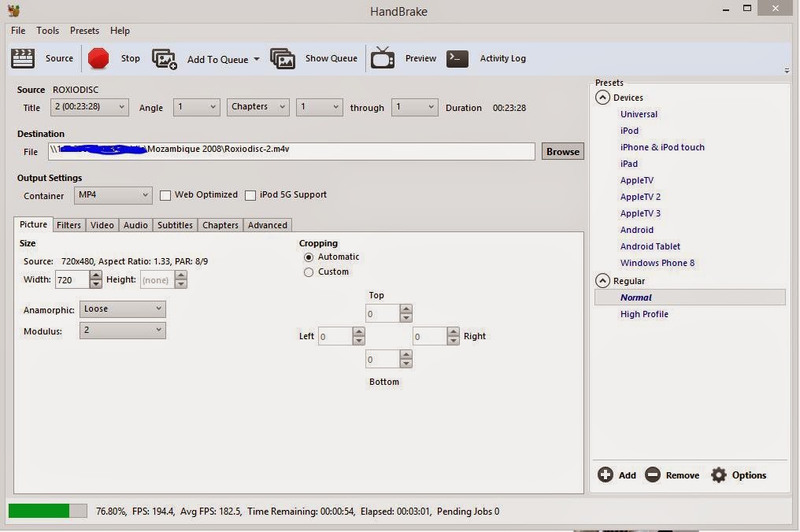800x532 pixels.
Task: Click the Stop label in toolbar
Action: click(x=130, y=58)
